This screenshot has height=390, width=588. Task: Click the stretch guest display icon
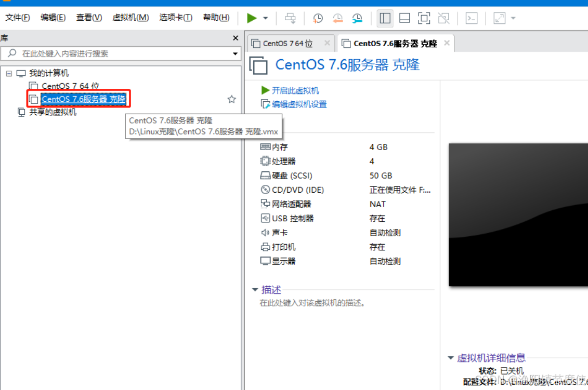(x=499, y=18)
